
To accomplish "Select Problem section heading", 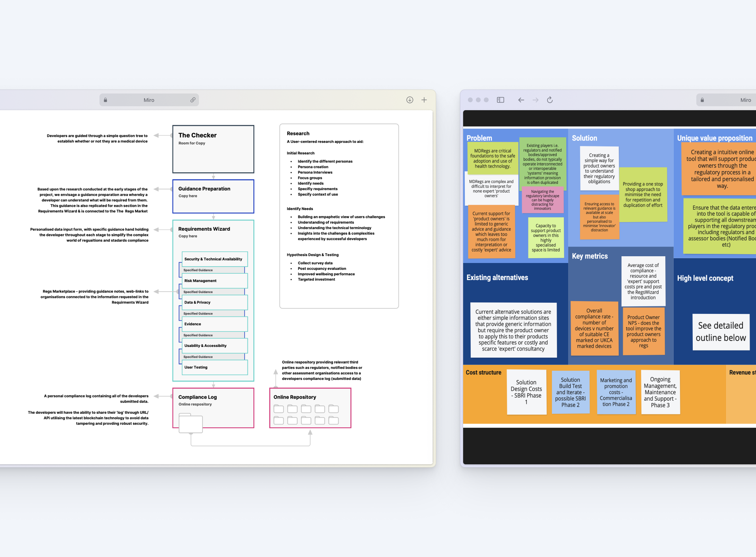I will [479, 138].
